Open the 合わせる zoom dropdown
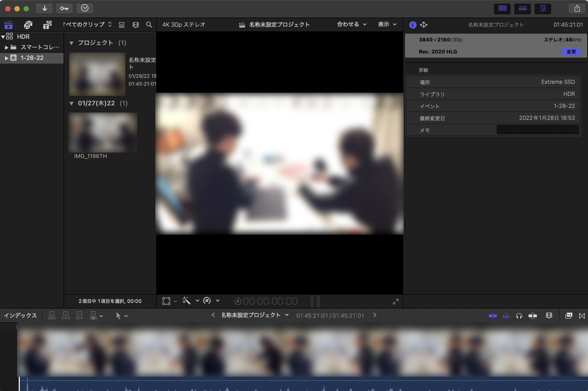The width and height of the screenshot is (588, 391). 352,24
